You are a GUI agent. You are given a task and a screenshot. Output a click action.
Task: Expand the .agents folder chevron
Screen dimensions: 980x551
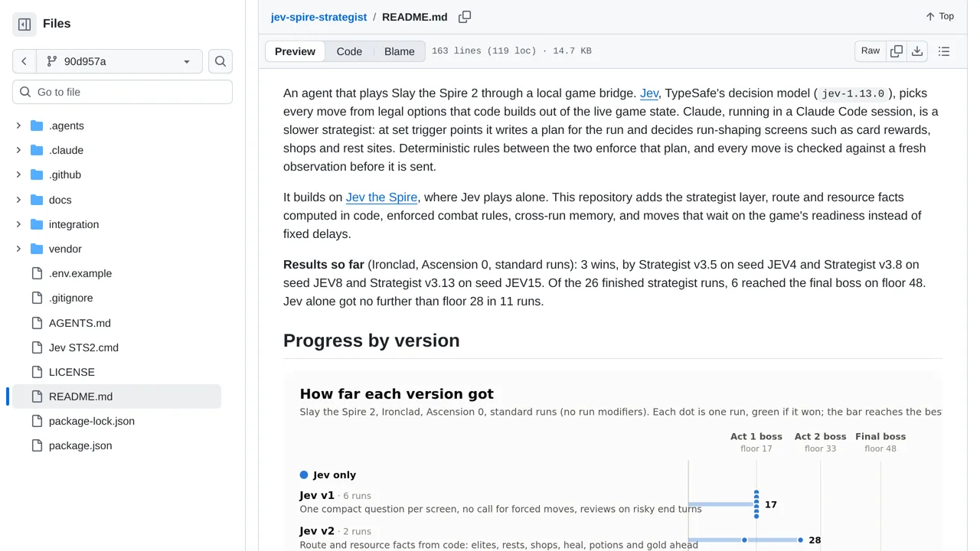18,126
